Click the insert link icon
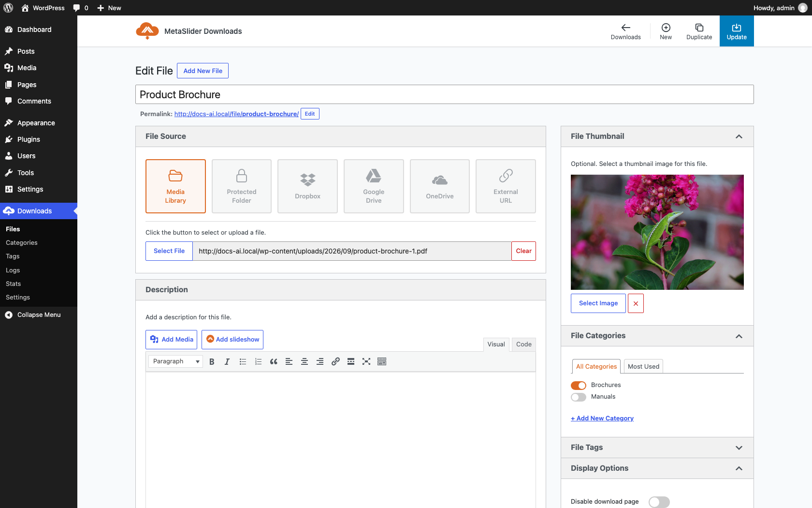 pyautogui.click(x=335, y=361)
